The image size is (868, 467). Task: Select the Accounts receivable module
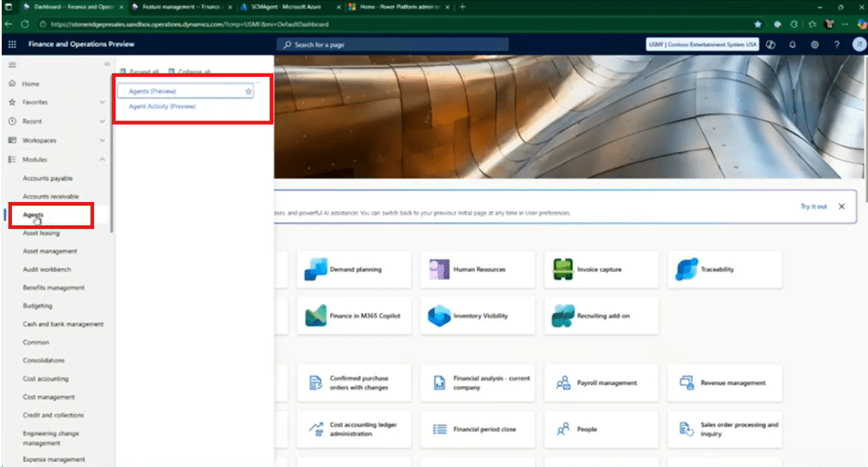tap(51, 197)
